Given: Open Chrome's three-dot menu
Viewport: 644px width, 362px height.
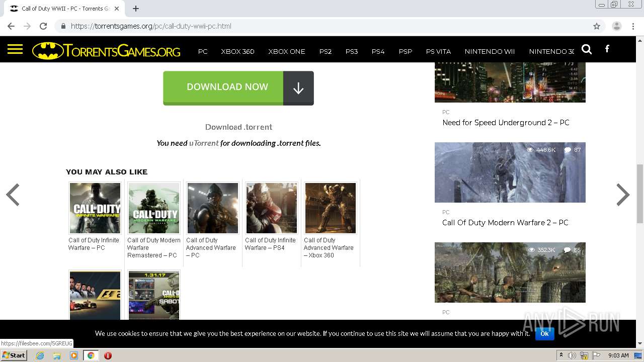Looking at the screenshot, I should tap(633, 26).
